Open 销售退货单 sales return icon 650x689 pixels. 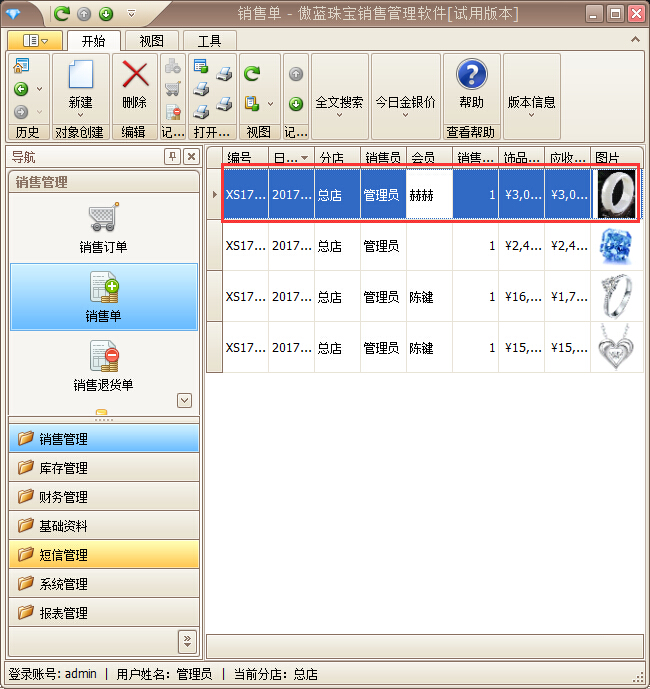[103, 358]
